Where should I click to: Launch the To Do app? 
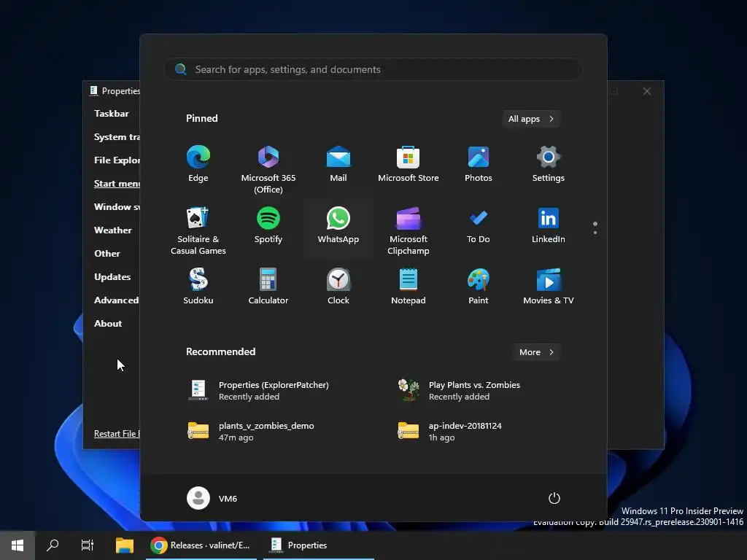479,226
